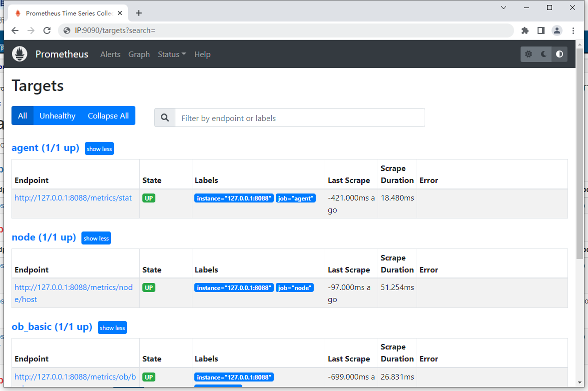Click the agent (1/1 up) heading

(x=45, y=148)
